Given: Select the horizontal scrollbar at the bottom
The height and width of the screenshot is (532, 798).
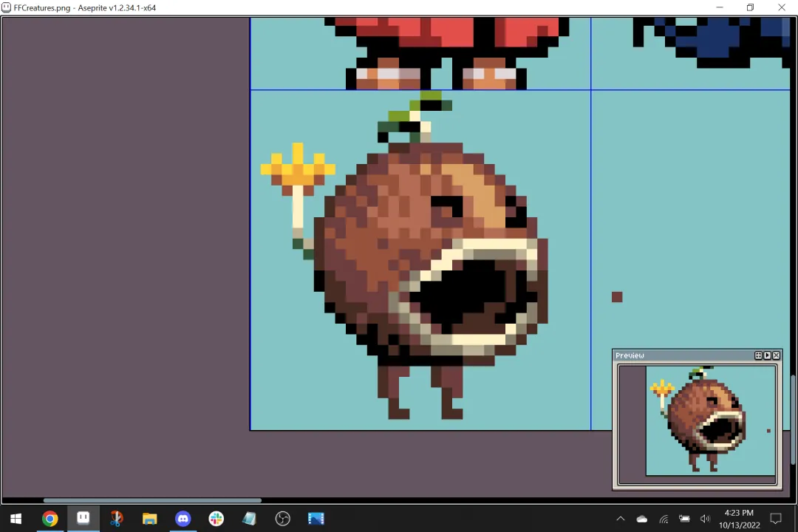Looking at the screenshot, I should coord(152,500).
